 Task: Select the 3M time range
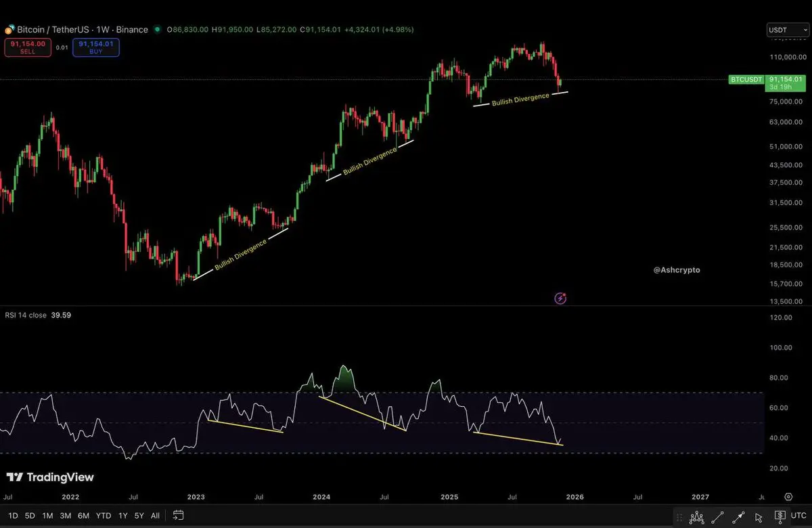[66, 516]
